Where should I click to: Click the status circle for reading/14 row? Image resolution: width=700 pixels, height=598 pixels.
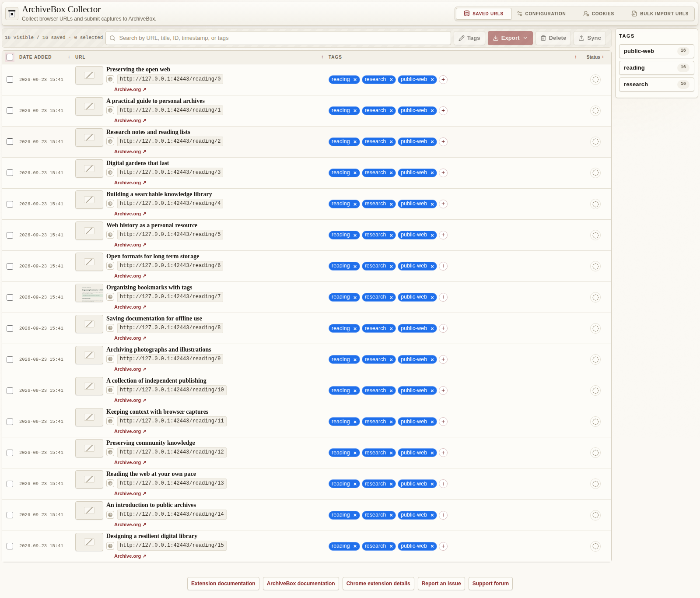pyautogui.click(x=595, y=515)
